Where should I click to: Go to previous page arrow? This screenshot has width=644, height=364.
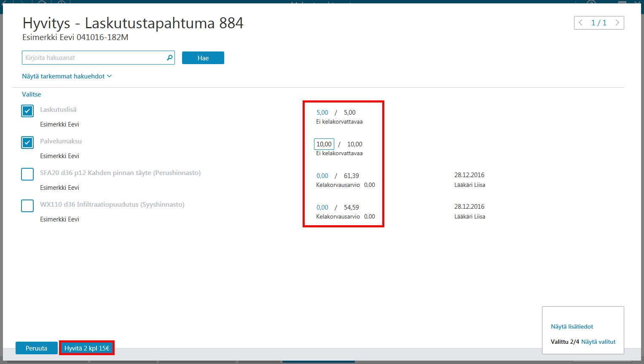pyautogui.click(x=581, y=23)
